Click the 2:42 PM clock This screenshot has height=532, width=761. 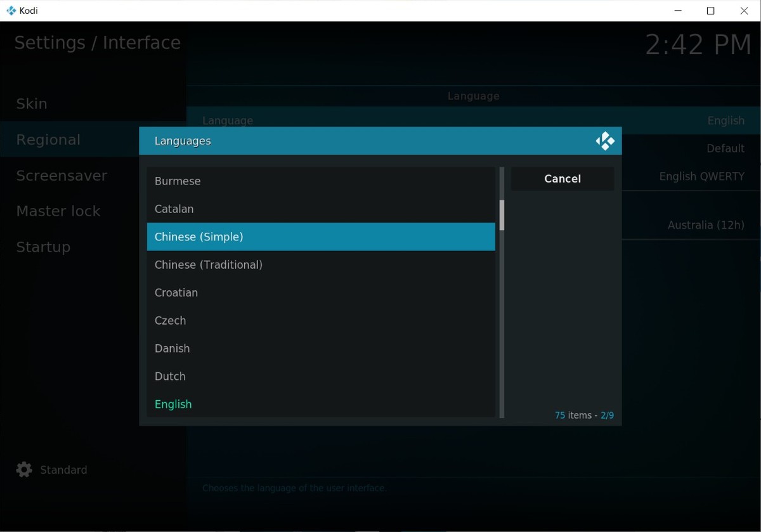click(698, 45)
